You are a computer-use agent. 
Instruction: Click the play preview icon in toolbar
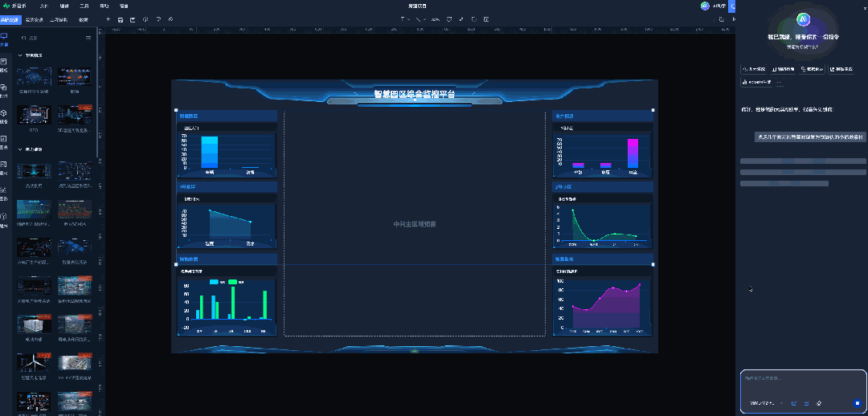click(x=734, y=19)
